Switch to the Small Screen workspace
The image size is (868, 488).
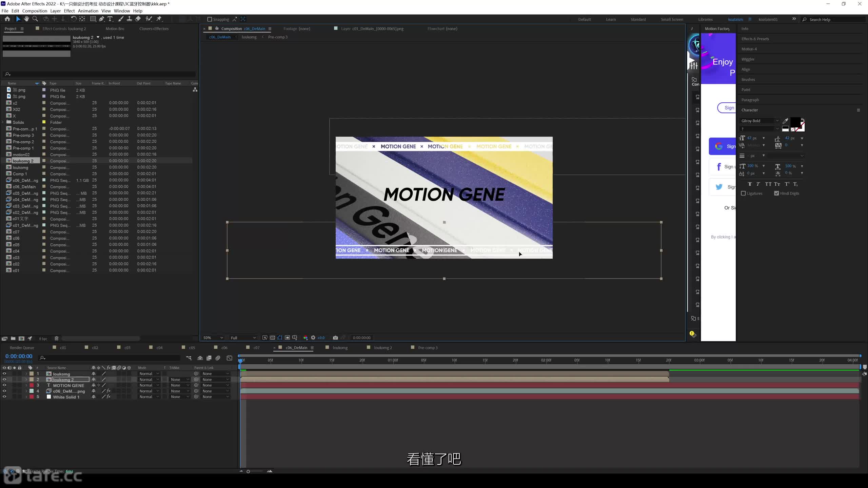pos(672,19)
